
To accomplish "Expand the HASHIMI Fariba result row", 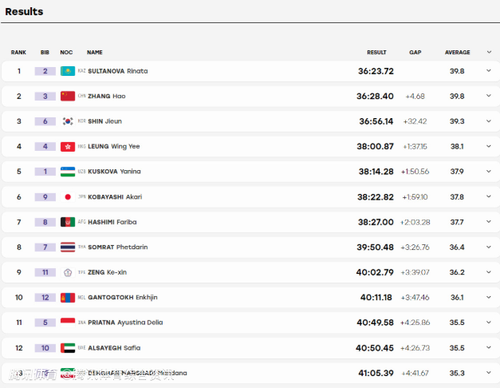I will (489, 222).
